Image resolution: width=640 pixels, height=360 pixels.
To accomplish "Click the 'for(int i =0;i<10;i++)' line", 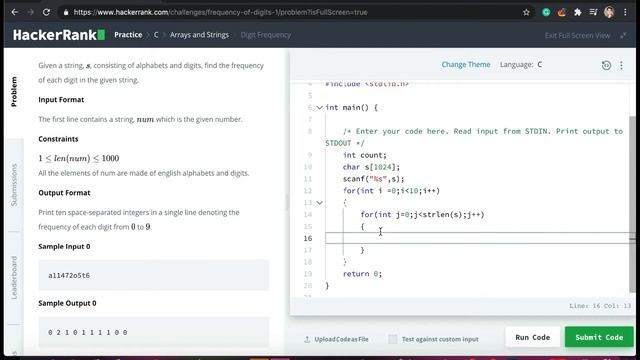I will [391, 191].
